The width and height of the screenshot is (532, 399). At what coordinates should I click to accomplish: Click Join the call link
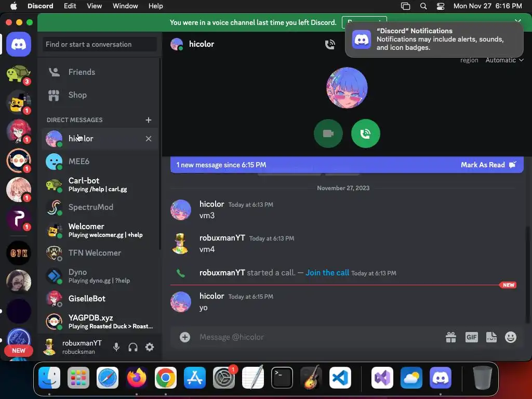point(327,273)
